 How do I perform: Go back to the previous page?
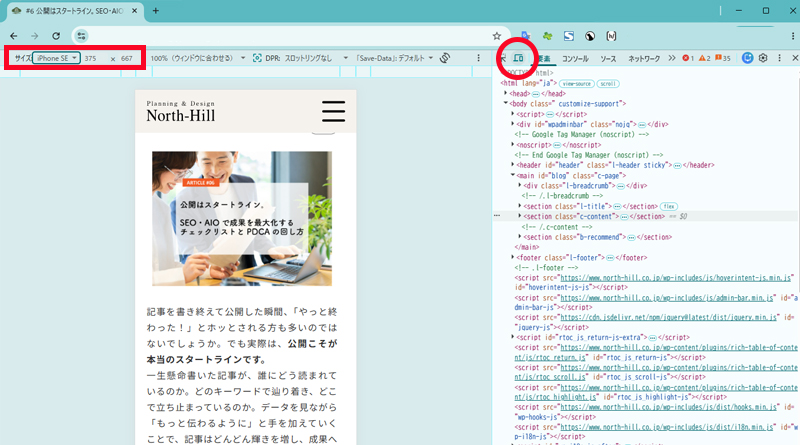pyautogui.click(x=14, y=36)
